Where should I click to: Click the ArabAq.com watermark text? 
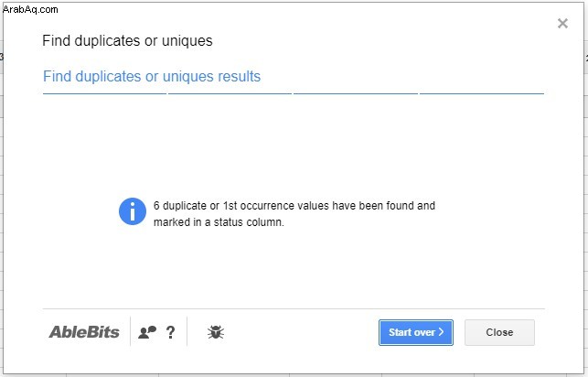pyautogui.click(x=30, y=9)
